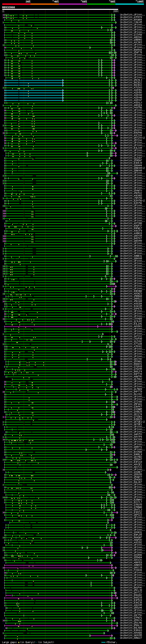Open hit UniRef100_A7P8T9
146x644 pixels.
131,17
